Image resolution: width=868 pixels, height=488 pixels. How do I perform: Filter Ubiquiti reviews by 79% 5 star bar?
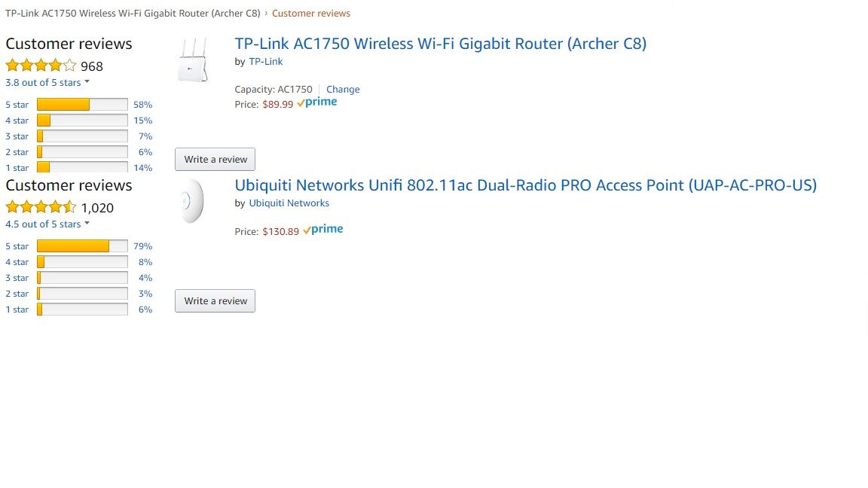pos(82,246)
